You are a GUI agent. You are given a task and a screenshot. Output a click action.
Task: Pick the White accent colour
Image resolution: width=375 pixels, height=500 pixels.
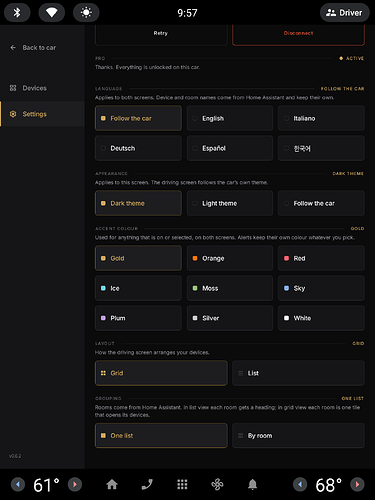click(x=321, y=318)
